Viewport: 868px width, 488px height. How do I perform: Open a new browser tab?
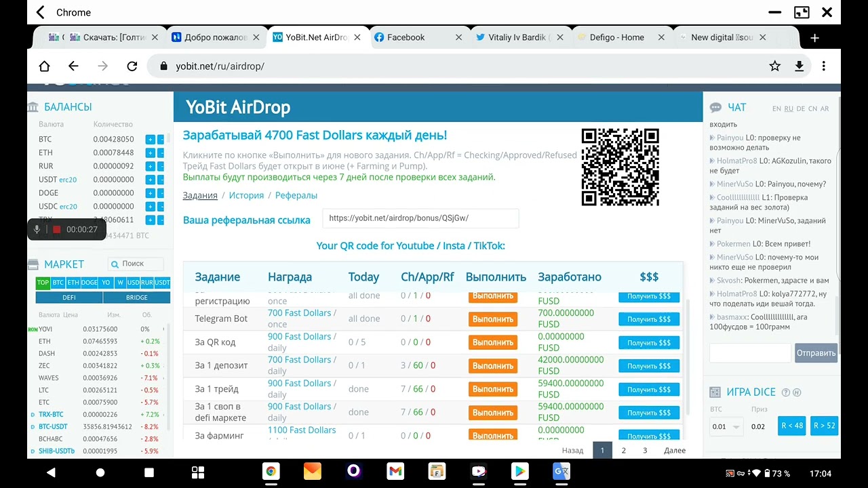pyautogui.click(x=814, y=38)
